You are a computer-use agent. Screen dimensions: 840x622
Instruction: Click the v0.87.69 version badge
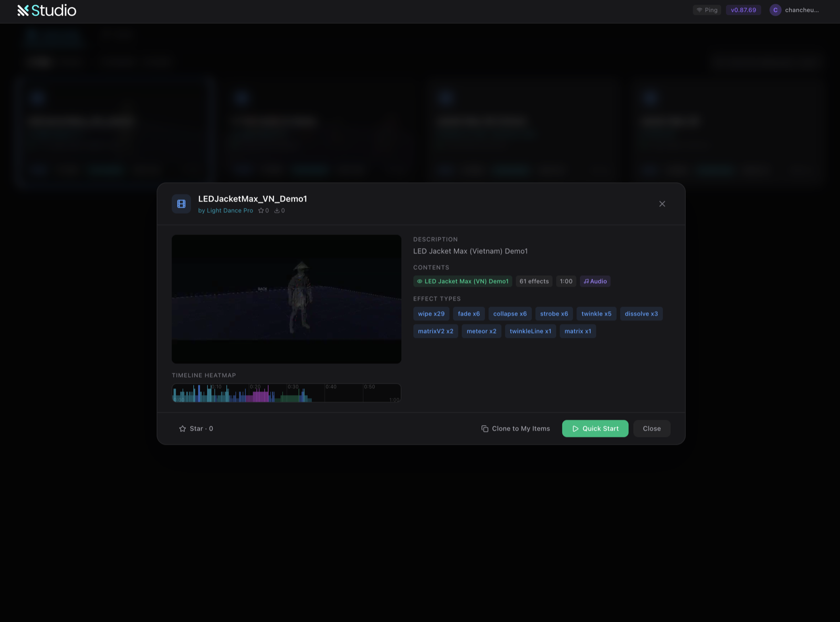coord(743,10)
